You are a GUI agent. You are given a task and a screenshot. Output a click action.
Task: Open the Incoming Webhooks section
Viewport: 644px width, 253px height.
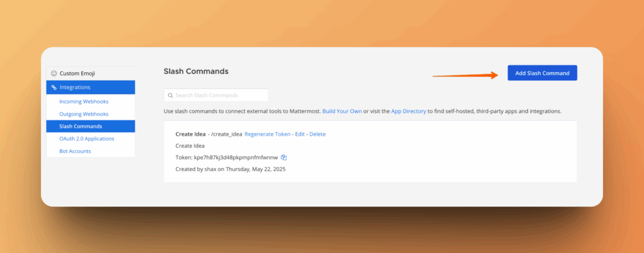pos(84,101)
